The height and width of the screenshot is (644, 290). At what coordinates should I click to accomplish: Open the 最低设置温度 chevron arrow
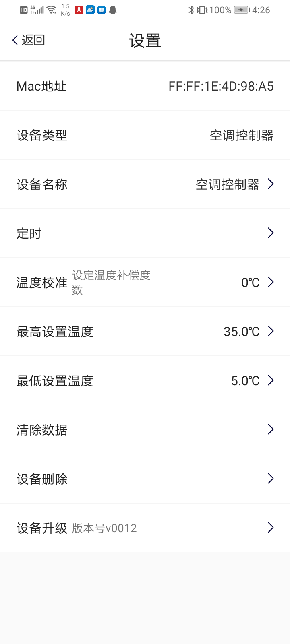click(x=271, y=380)
